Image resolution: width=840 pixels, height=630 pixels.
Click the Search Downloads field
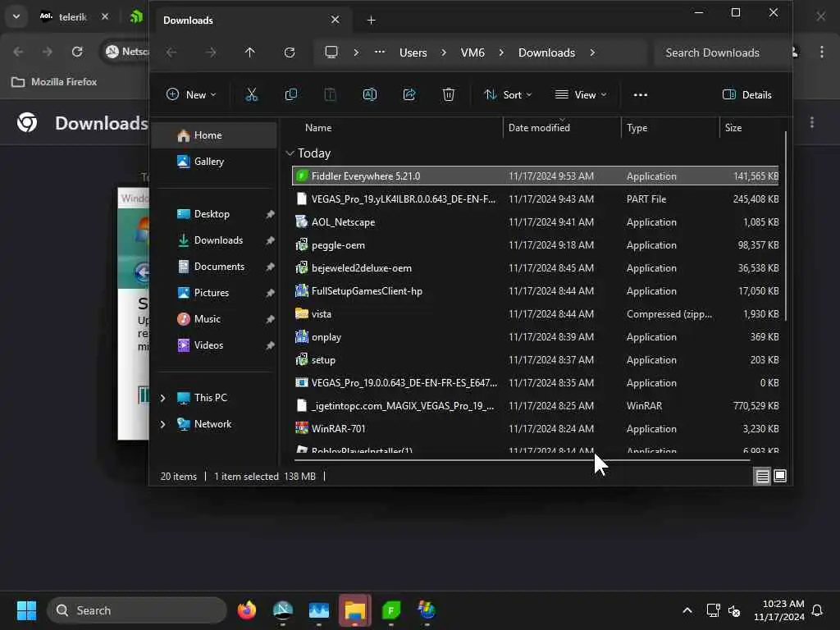point(720,52)
